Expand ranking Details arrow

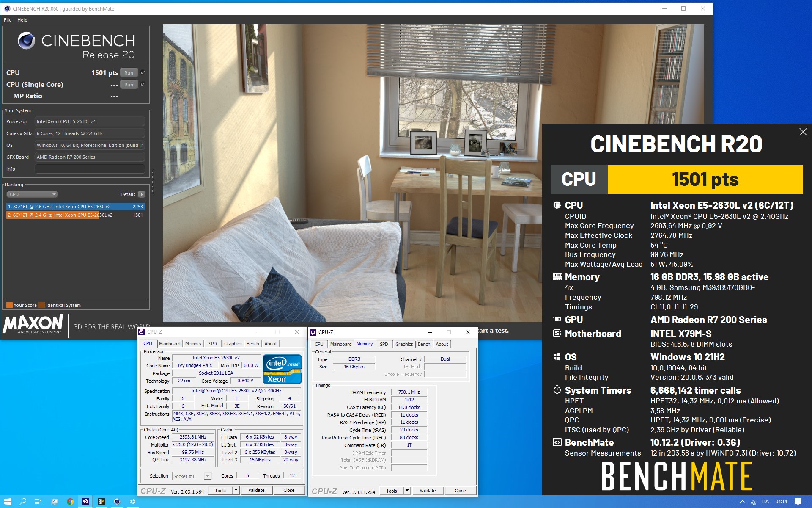click(x=142, y=194)
